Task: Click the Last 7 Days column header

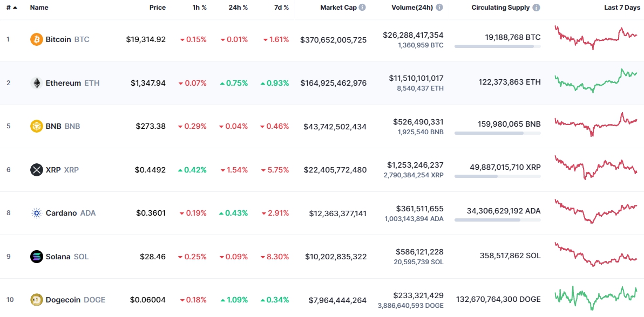Action: click(622, 8)
